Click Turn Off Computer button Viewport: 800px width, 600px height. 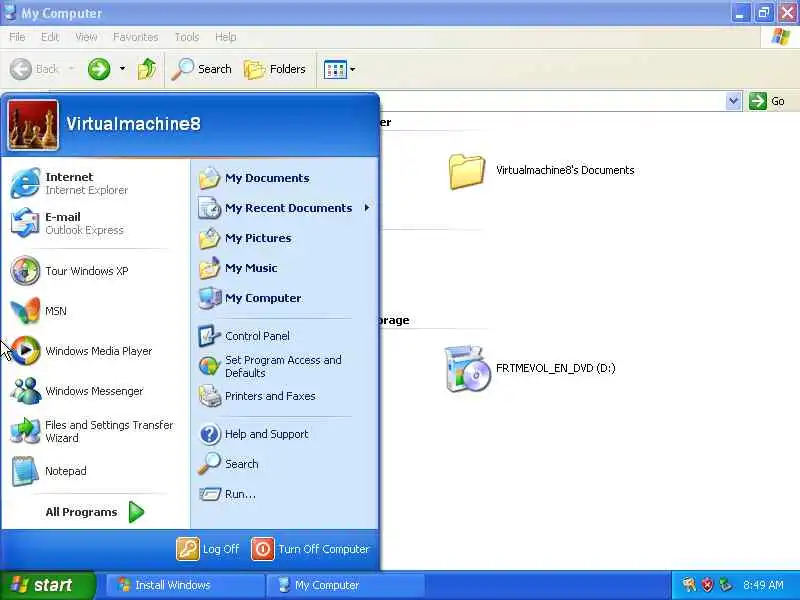click(311, 549)
